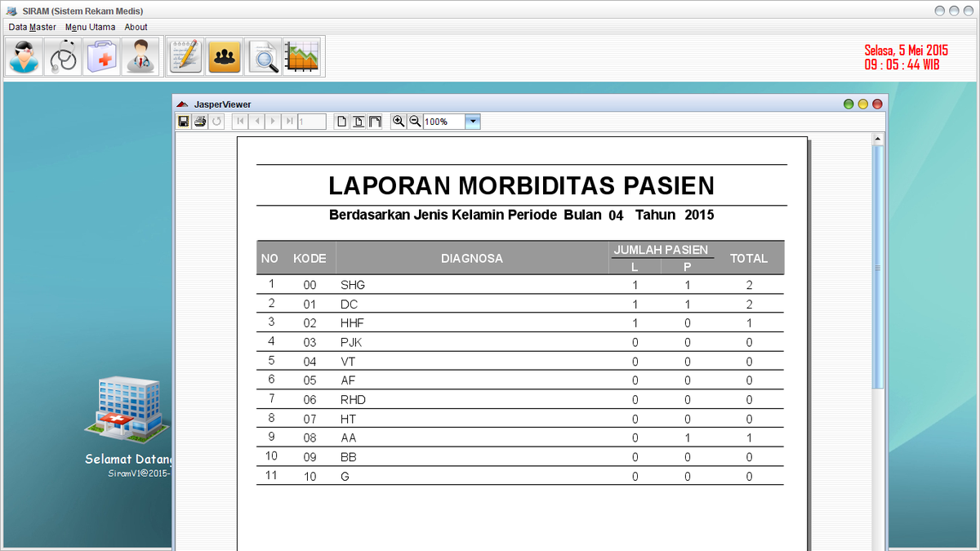The height and width of the screenshot is (551, 980).
Task: Click the AF diagnosis text
Action: click(x=348, y=381)
